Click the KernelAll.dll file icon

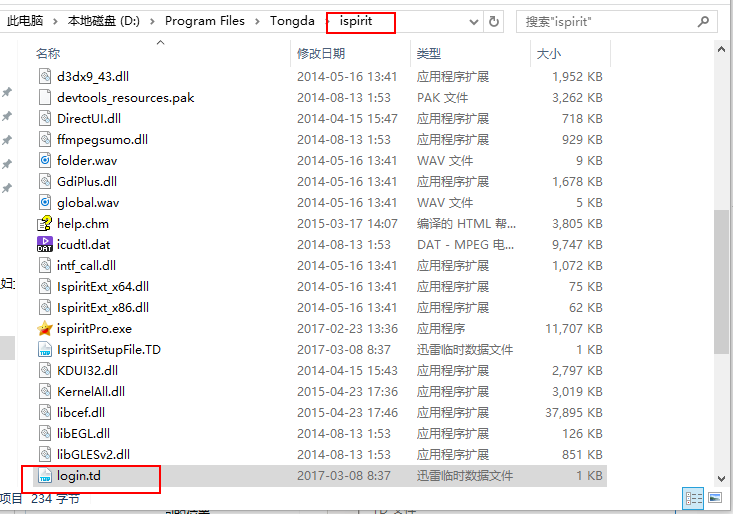(45, 392)
